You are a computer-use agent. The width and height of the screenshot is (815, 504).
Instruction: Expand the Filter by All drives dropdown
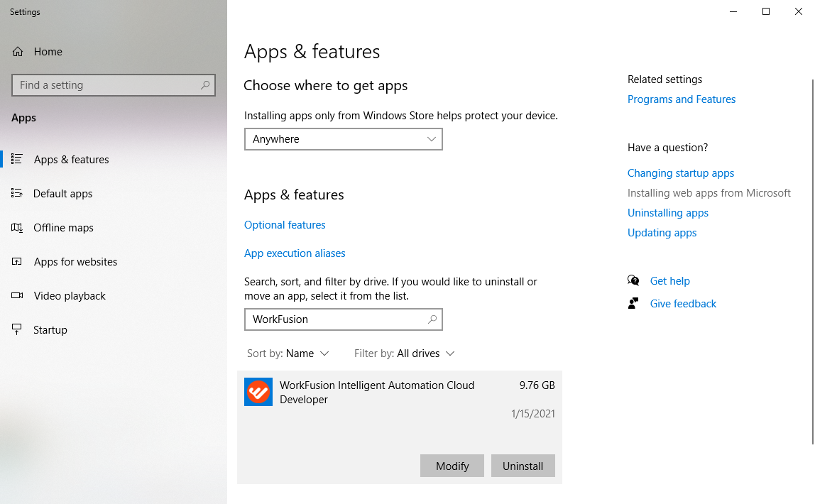405,354
